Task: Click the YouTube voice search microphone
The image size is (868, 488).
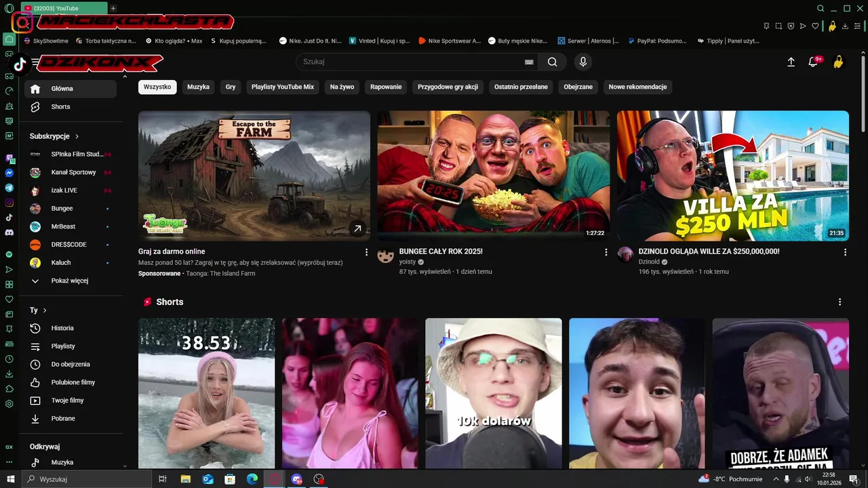Action: coord(583,62)
